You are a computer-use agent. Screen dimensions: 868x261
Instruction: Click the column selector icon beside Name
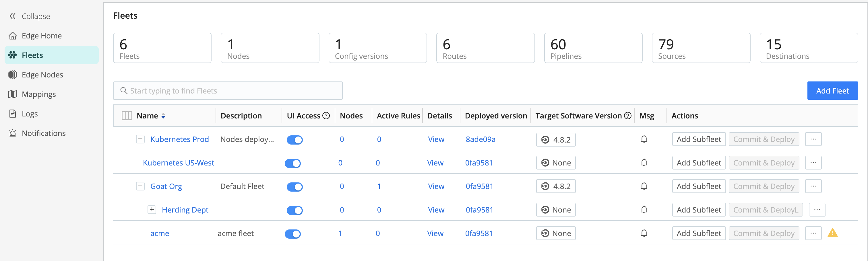pyautogui.click(x=126, y=116)
